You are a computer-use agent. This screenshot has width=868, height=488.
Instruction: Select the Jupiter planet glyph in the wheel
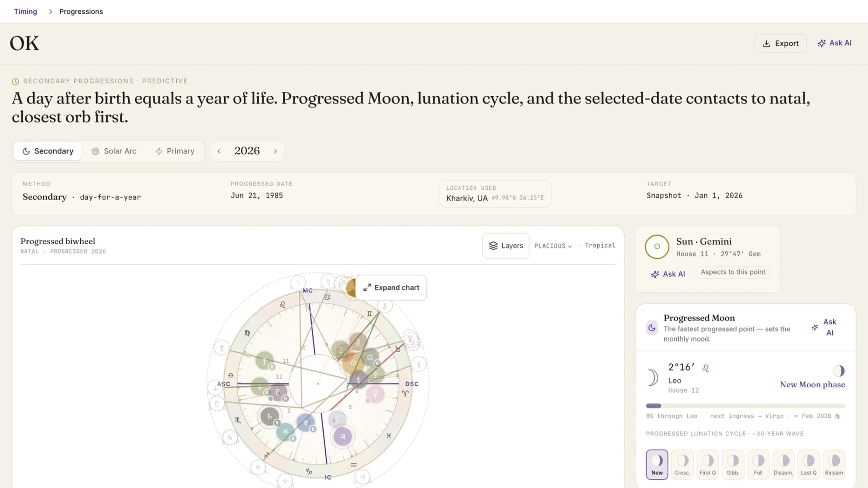[x=343, y=436]
